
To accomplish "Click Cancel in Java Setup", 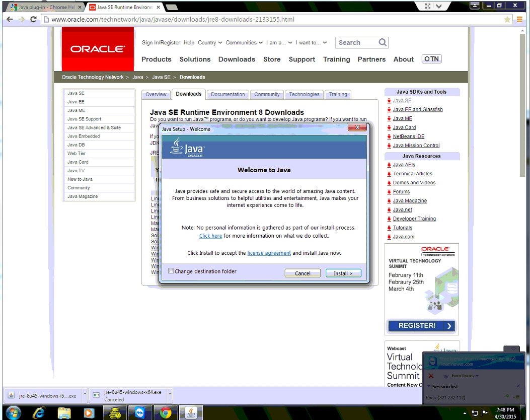I will click(x=302, y=273).
